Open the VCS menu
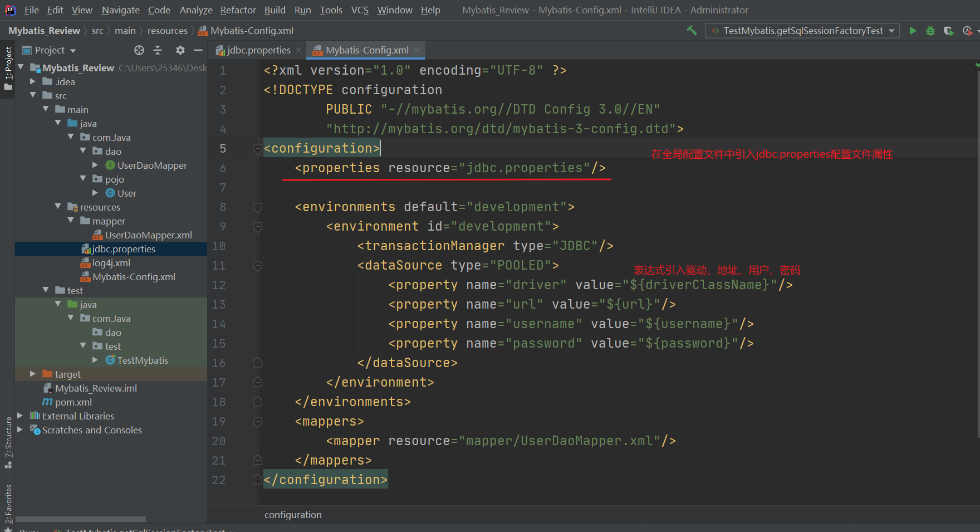 coord(360,10)
